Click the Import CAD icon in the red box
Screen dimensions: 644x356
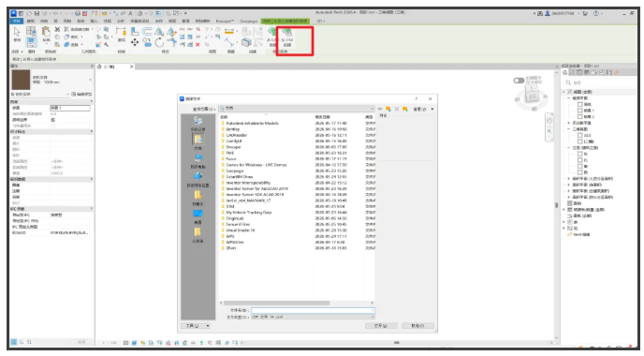tap(287, 37)
